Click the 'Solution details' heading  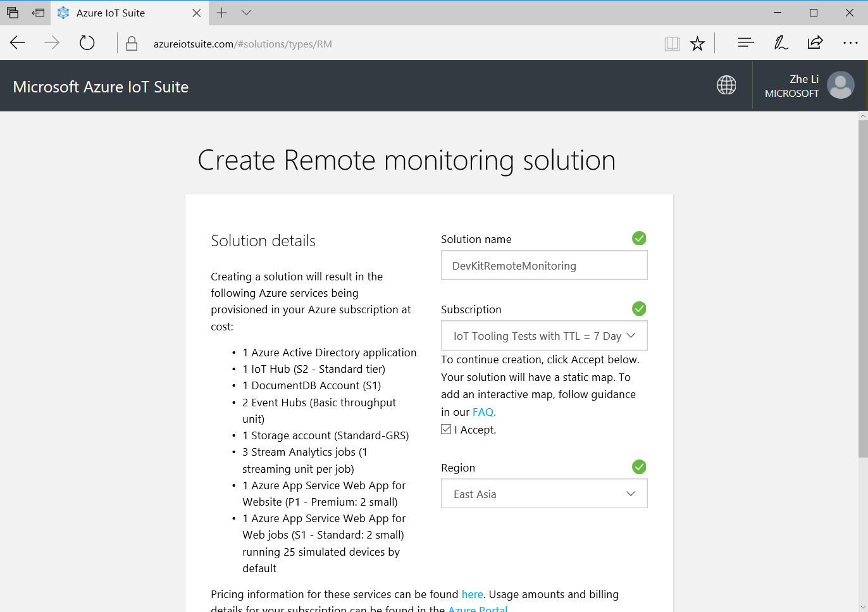coord(263,240)
